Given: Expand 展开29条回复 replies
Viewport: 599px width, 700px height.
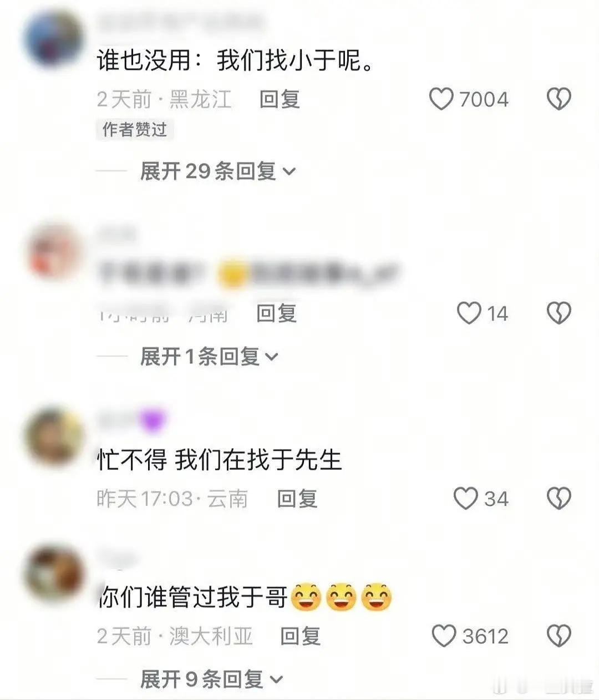Looking at the screenshot, I should point(217,171).
